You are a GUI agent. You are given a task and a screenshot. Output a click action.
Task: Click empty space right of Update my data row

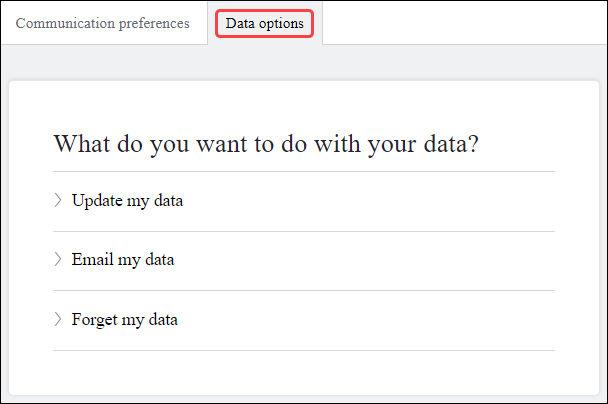point(400,200)
